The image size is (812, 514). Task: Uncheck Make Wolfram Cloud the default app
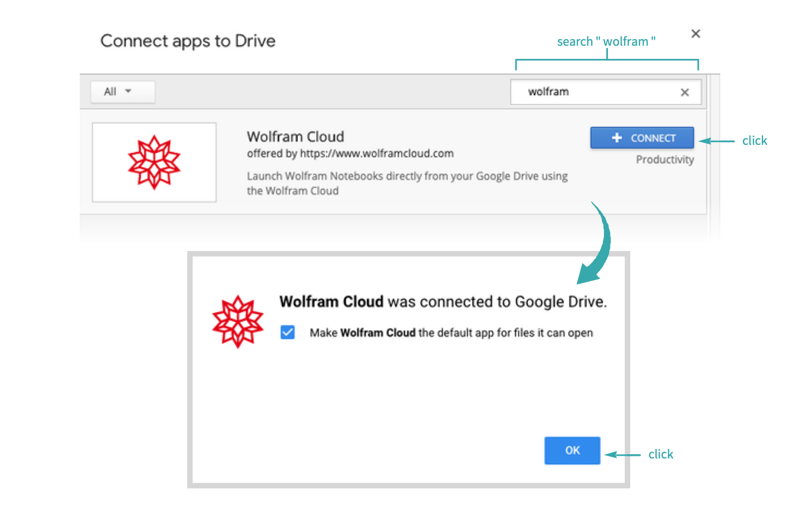point(288,332)
